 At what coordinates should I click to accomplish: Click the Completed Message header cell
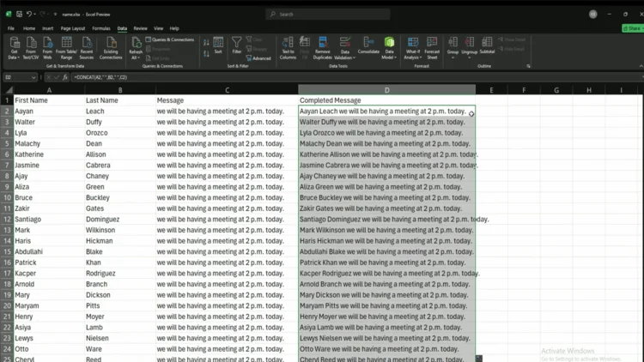coord(387,100)
